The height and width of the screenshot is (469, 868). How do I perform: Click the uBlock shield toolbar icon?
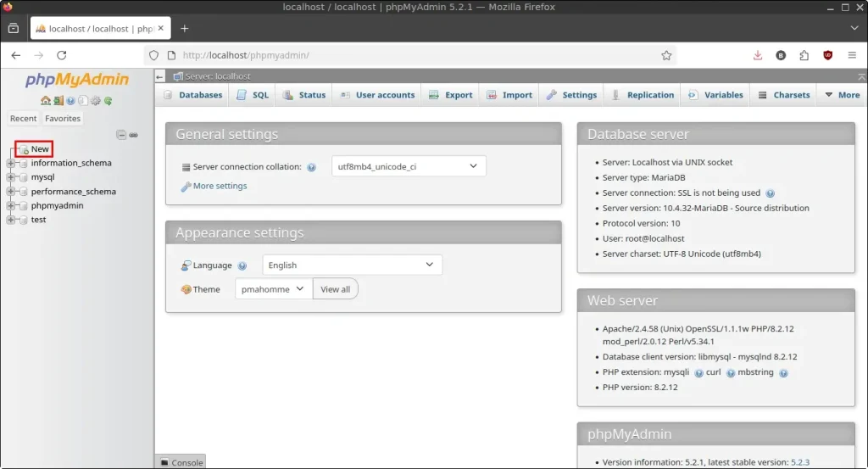point(827,55)
